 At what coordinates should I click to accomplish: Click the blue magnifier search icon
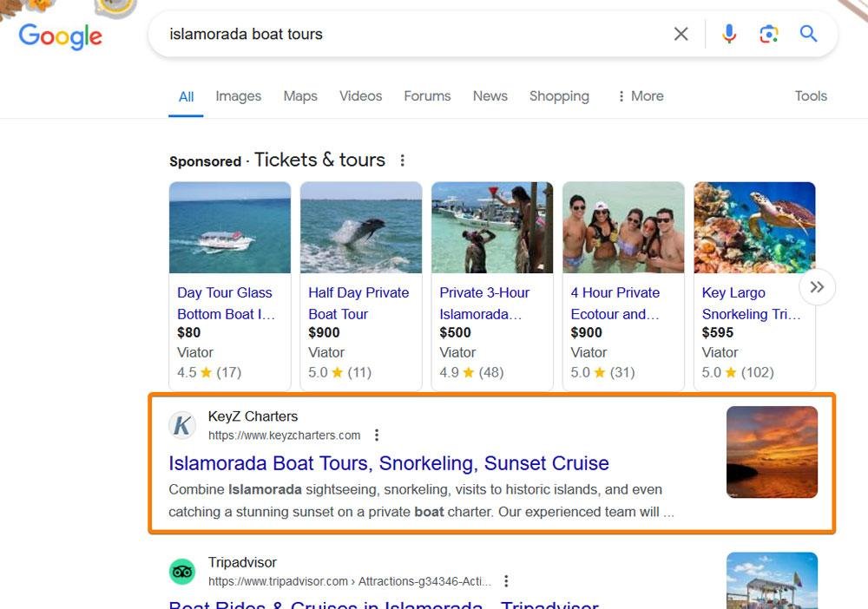pyautogui.click(x=809, y=34)
